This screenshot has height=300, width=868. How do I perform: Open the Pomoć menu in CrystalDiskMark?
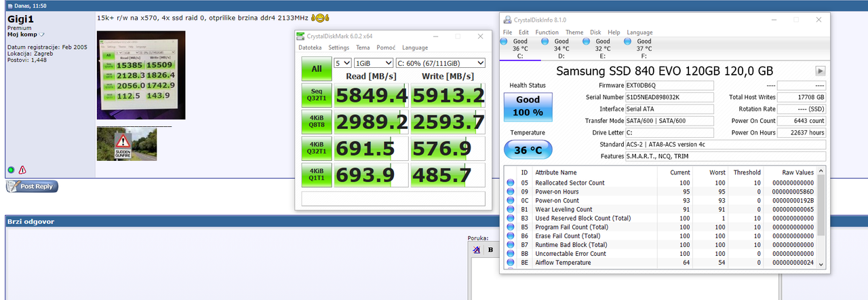(x=386, y=48)
